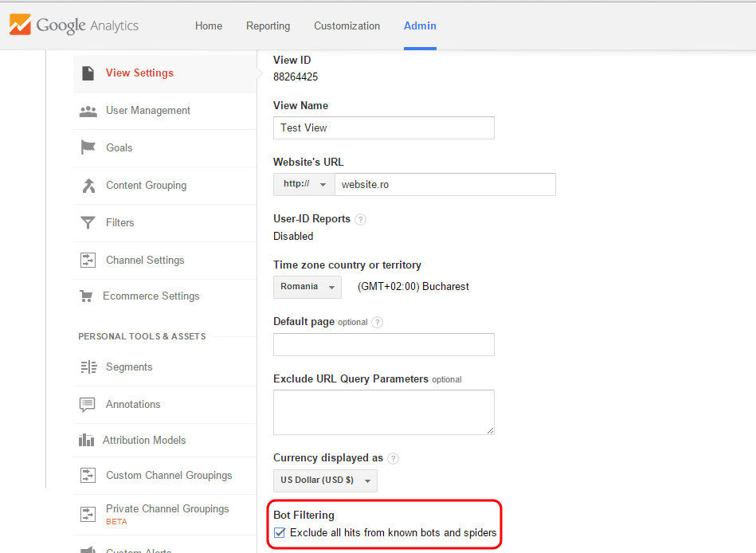Image resolution: width=756 pixels, height=553 pixels.
Task: Click the Segments icon
Action: (x=88, y=367)
